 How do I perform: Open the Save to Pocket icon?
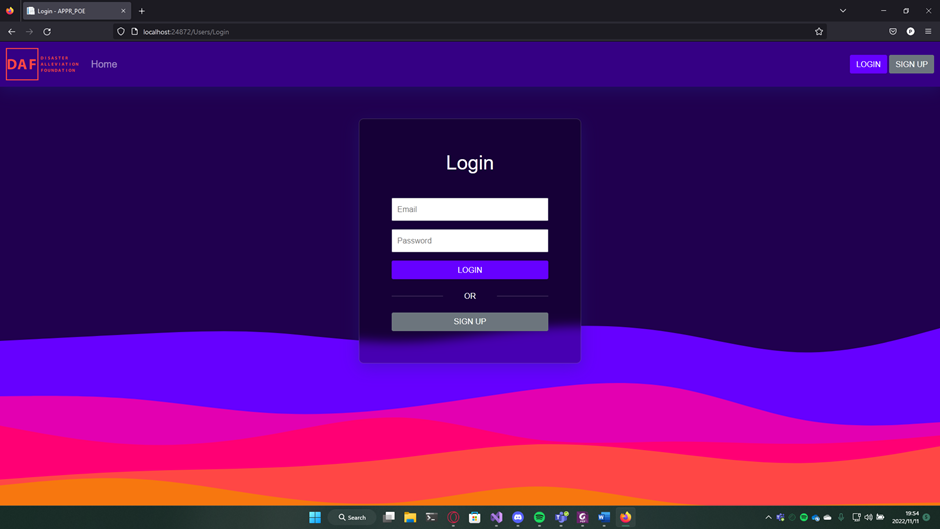coord(893,32)
